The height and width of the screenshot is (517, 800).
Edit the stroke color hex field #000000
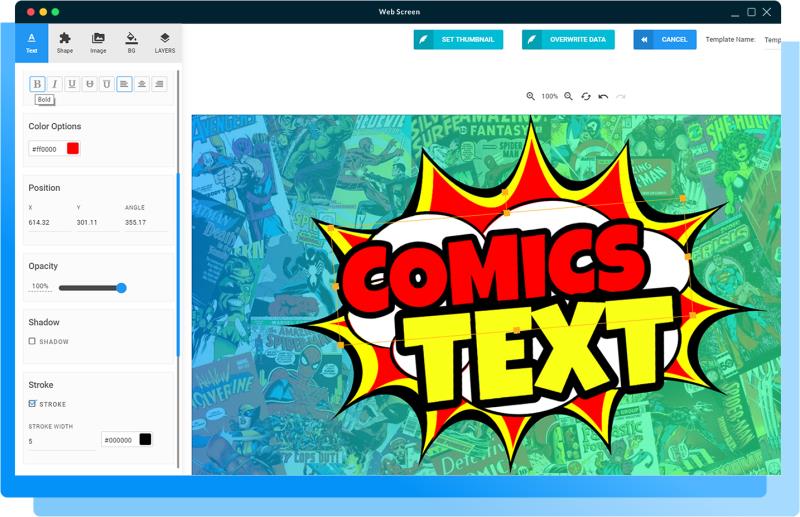119,440
